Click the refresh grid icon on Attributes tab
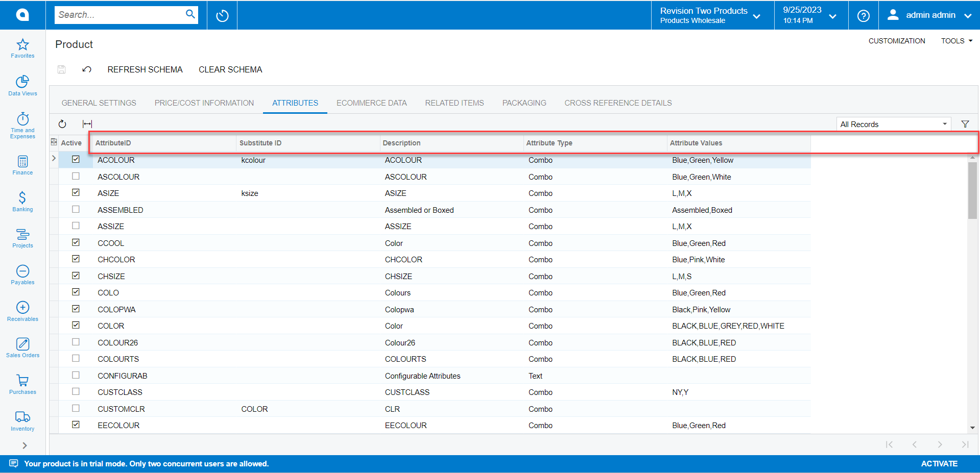 click(x=62, y=123)
